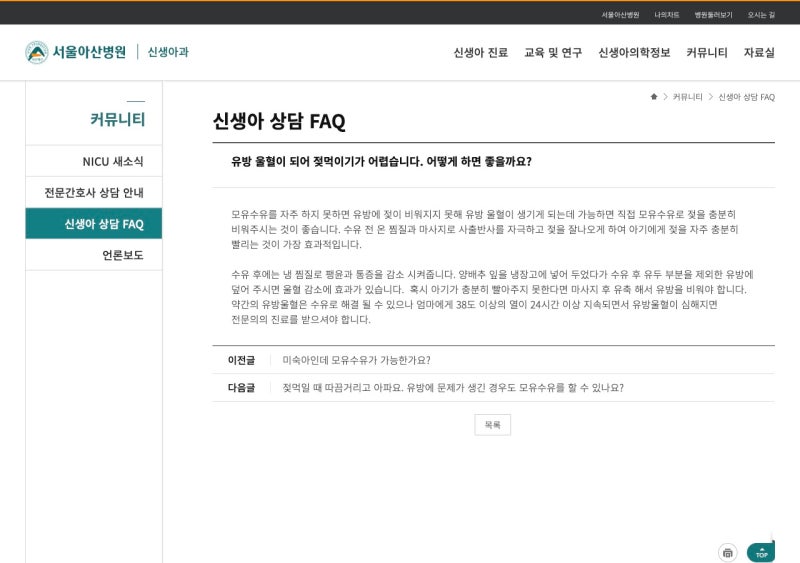The width and height of the screenshot is (800, 563).
Task: Click 커뮤니티 in breadcrumb
Action: pyautogui.click(x=687, y=97)
